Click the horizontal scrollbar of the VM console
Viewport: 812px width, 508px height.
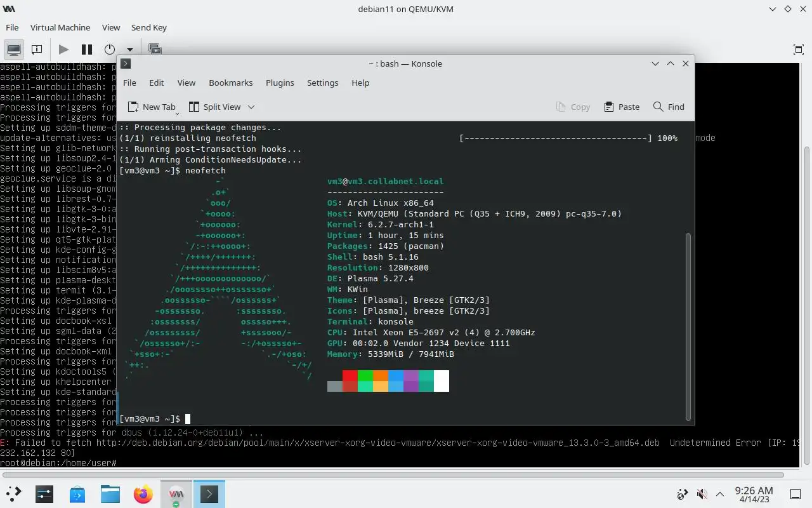click(395, 474)
